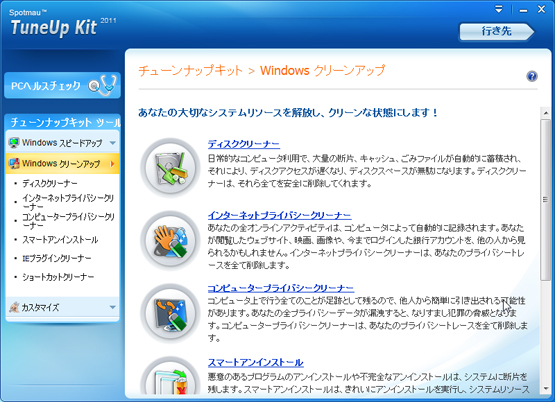Click the scrollbar up arrow
The height and width of the screenshot is (402, 555).
click(545, 113)
